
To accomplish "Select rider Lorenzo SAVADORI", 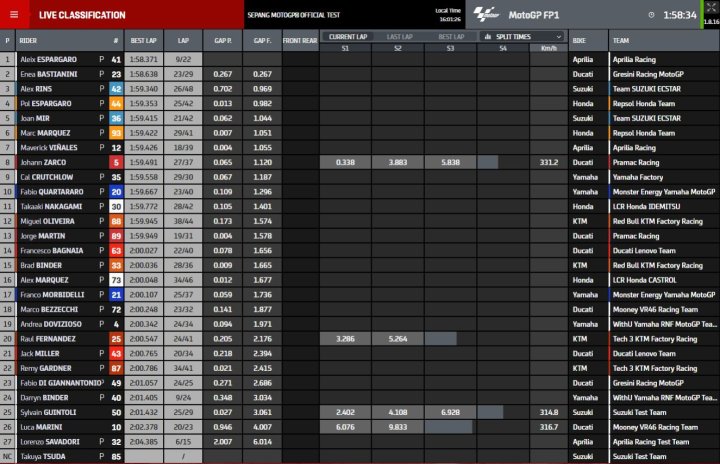I will click(x=50, y=441).
